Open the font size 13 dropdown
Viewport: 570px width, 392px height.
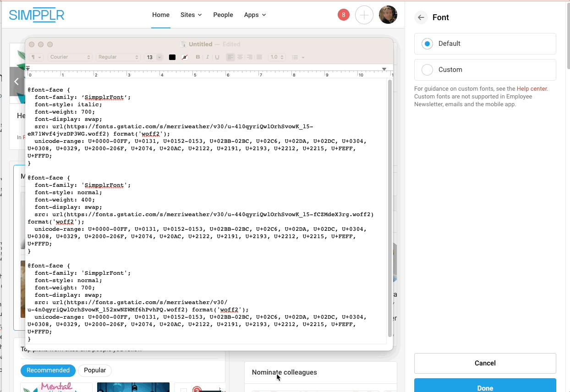pyautogui.click(x=154, y=57)
